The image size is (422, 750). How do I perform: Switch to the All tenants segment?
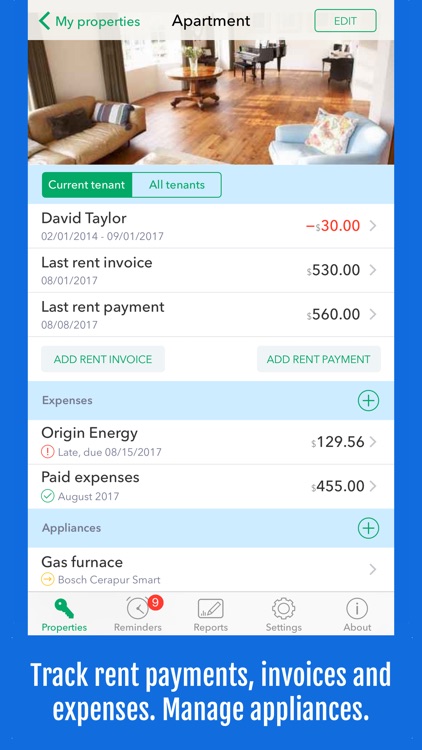click(177, 185)
